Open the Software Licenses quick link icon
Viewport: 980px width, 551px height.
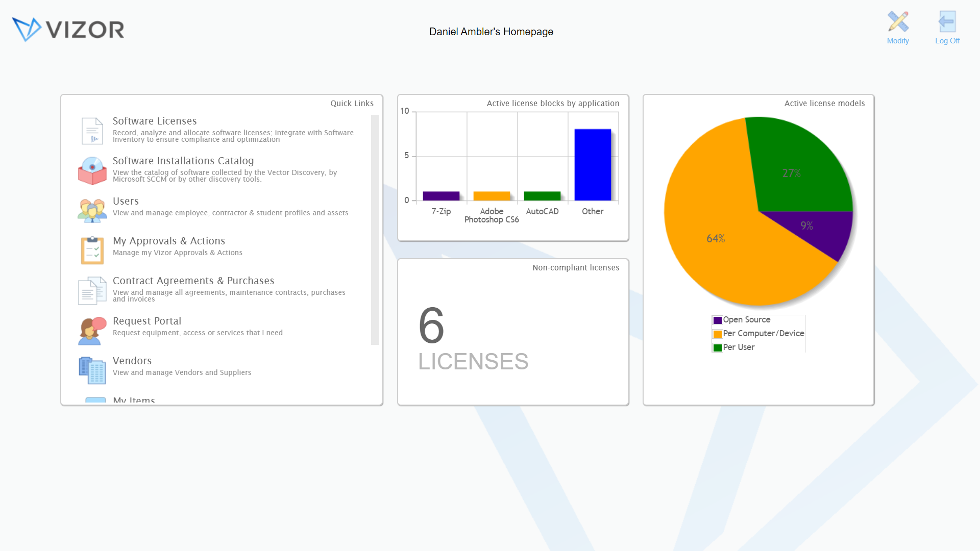[x=92, y=130]
